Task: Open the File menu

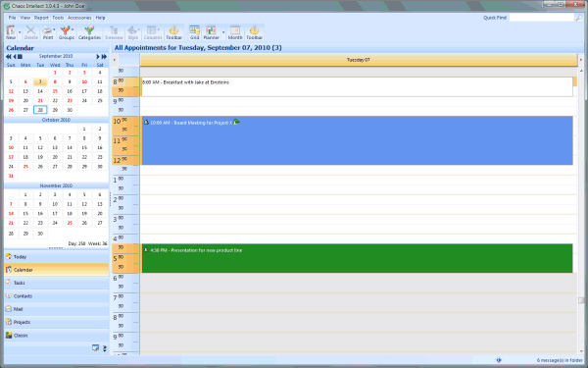Action: tap(13, 18)
